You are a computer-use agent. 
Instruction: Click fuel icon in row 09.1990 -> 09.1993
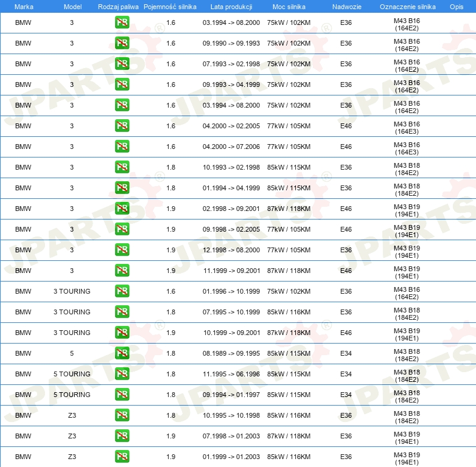click(122, 43)
